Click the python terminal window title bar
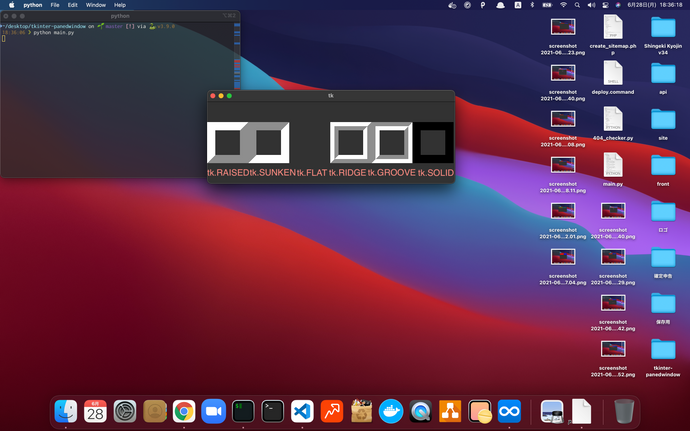This screenshot has height=431, width=690. (120, 16)
